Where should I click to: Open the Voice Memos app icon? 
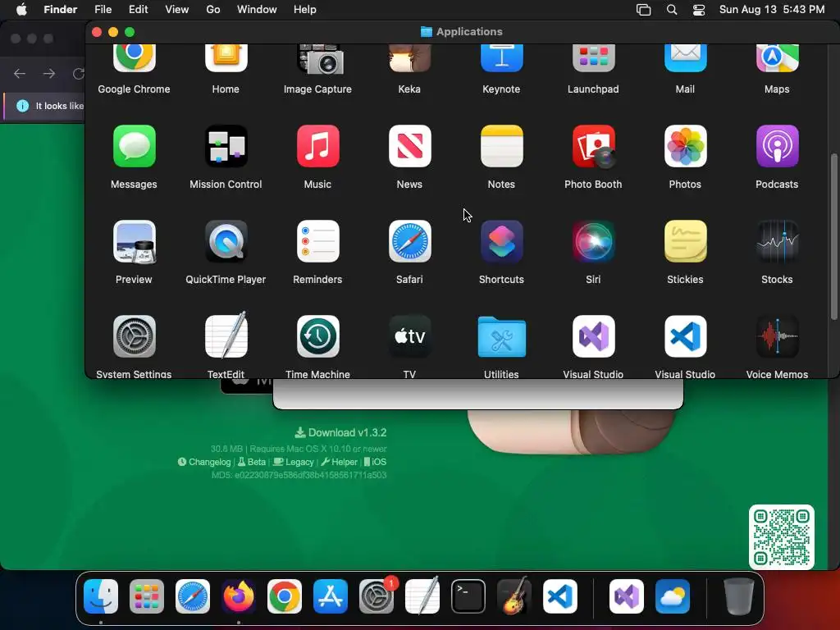(x=777, y=336)
